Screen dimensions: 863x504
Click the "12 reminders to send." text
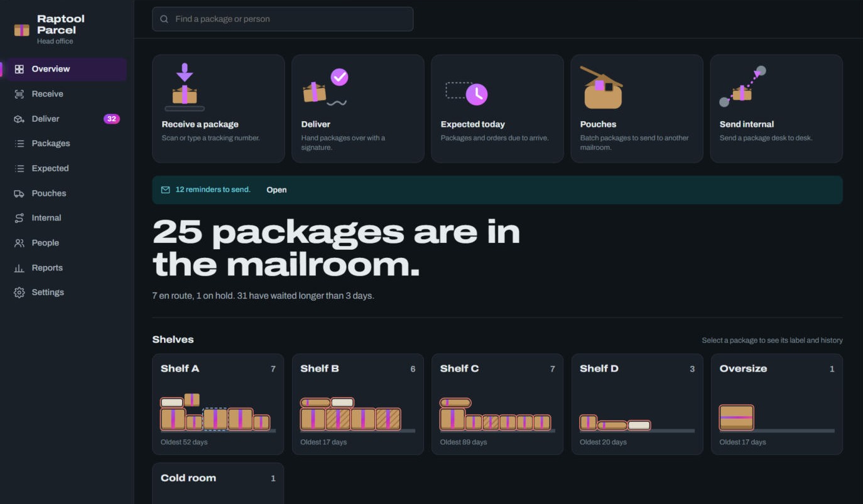[213, 190]
